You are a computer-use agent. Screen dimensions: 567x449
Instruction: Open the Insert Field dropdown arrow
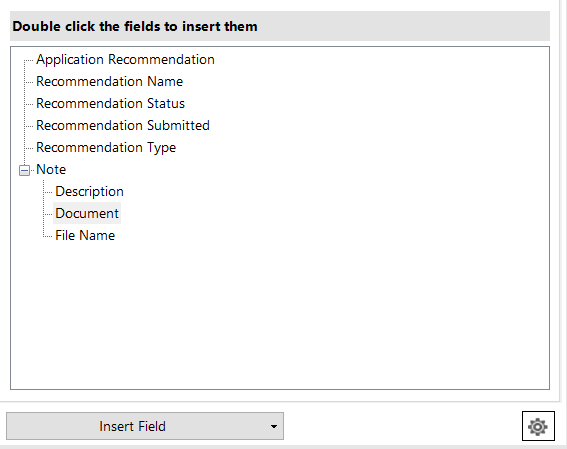274,427
